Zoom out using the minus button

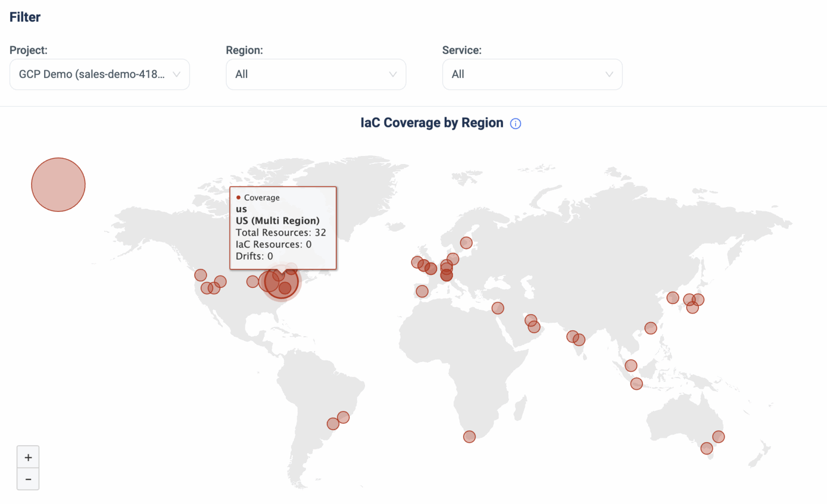[28, 479]
